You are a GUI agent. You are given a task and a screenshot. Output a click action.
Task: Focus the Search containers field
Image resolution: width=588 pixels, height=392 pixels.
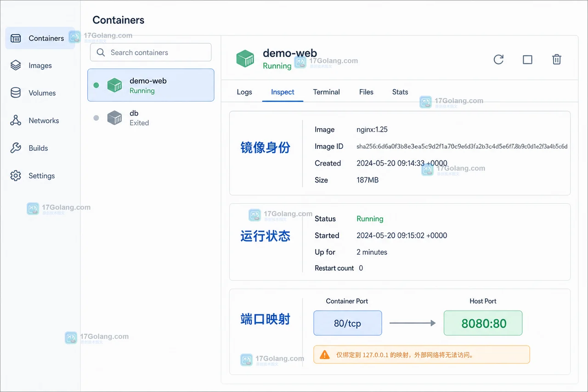click(x=151, y=52)
